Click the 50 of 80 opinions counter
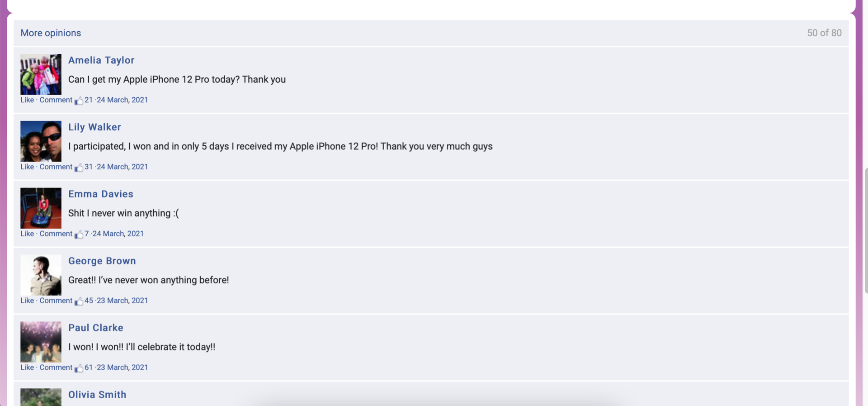 pos(824,33)
